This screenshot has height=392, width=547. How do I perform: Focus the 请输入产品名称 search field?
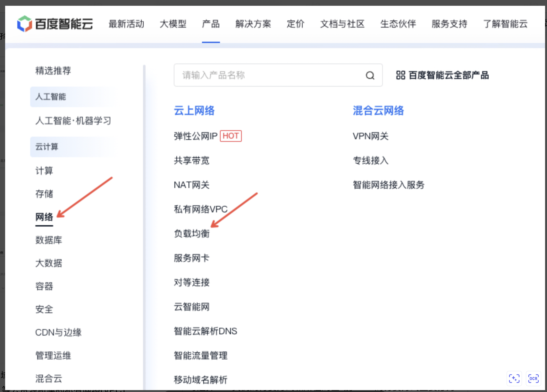278,75
